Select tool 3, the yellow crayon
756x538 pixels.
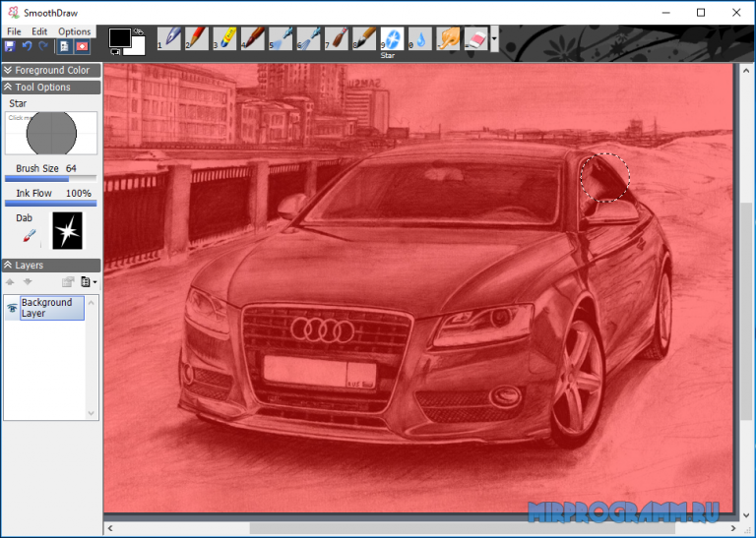click(225, 38)
